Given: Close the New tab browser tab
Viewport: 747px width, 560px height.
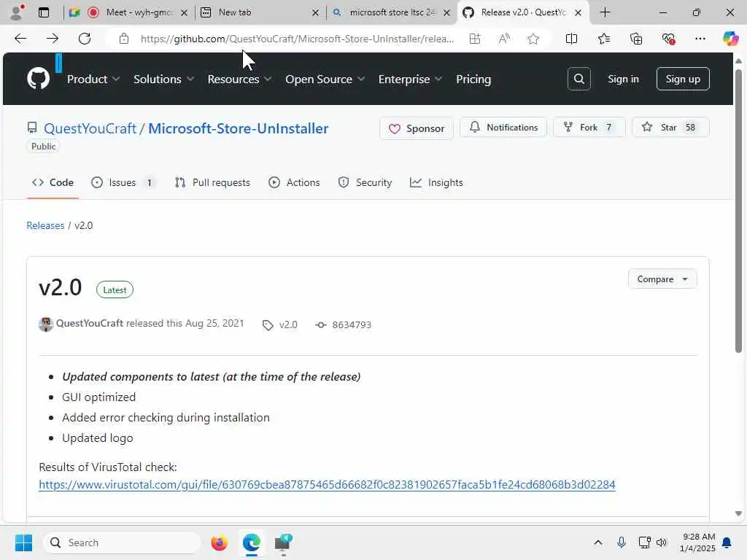Looking at the screenshot, I should pos(315,13).
